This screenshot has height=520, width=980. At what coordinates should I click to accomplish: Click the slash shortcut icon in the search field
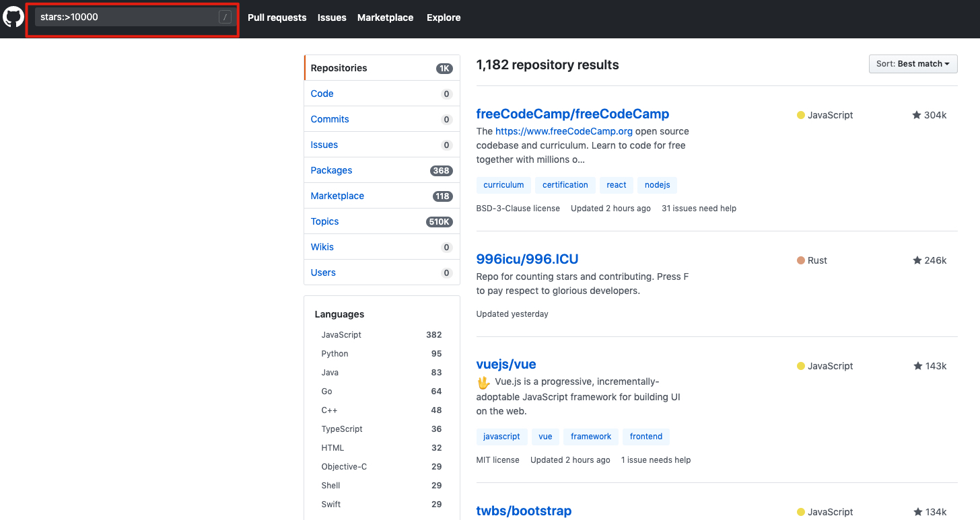tap(225, 17)
